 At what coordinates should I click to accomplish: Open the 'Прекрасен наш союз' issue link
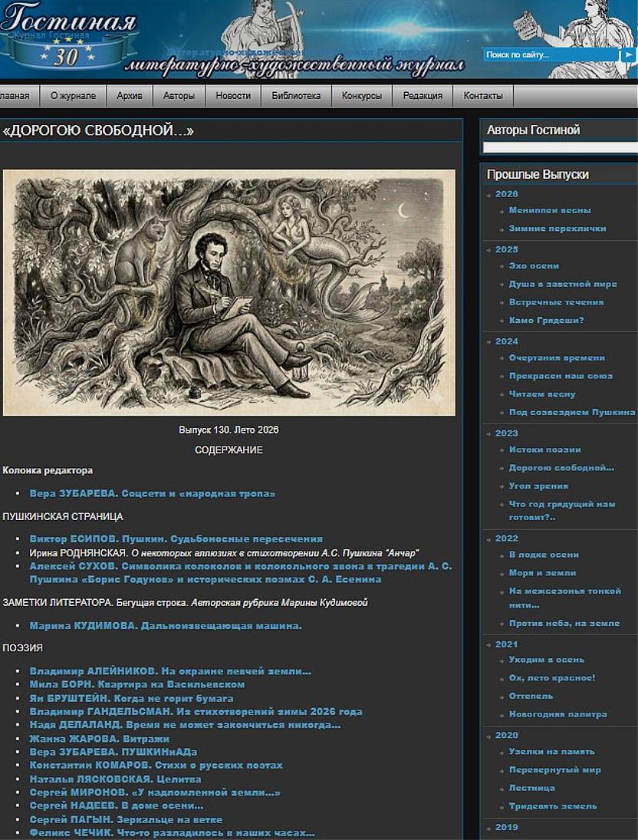point(561,376)
